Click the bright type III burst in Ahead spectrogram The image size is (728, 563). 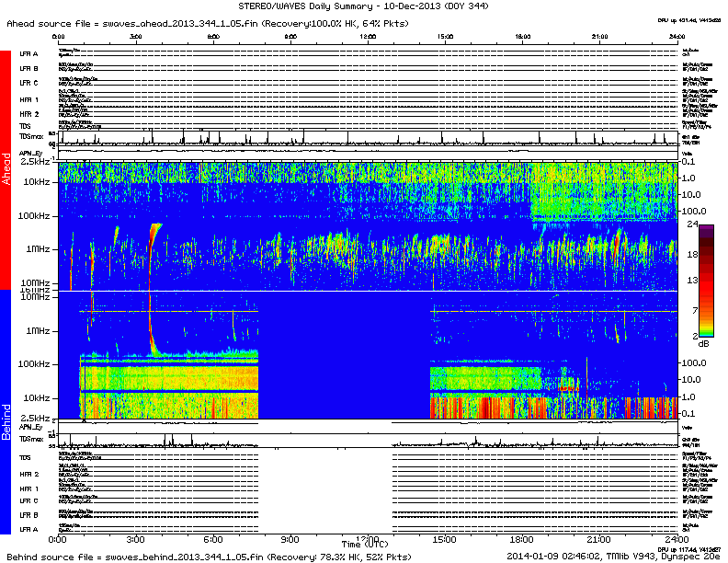click(153, 237)
